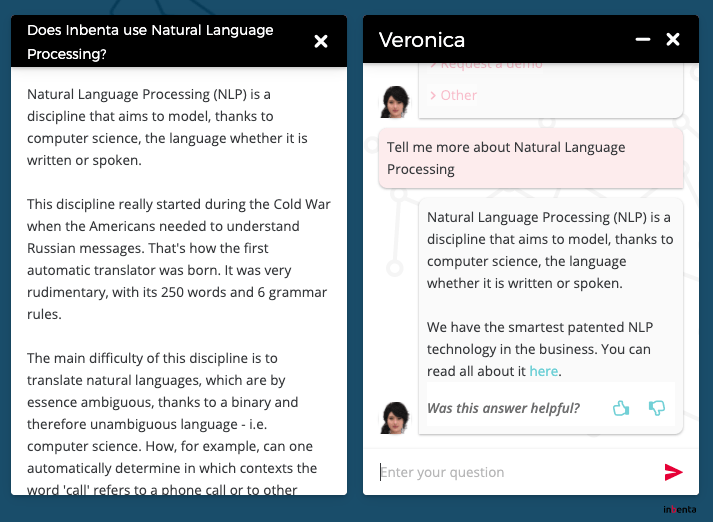Click Veronica's avatar beside the options list
Viewport: 713px width, 522px height.
coord(396,101)
